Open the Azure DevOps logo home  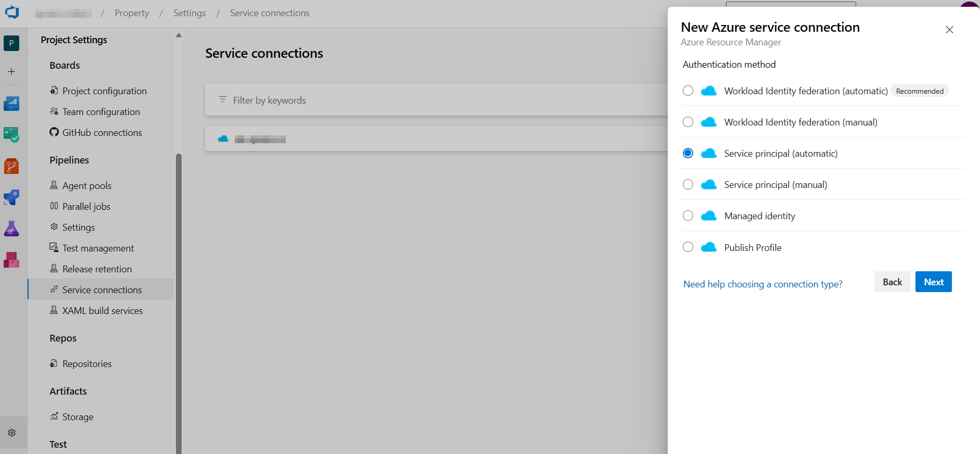(11, 12)
